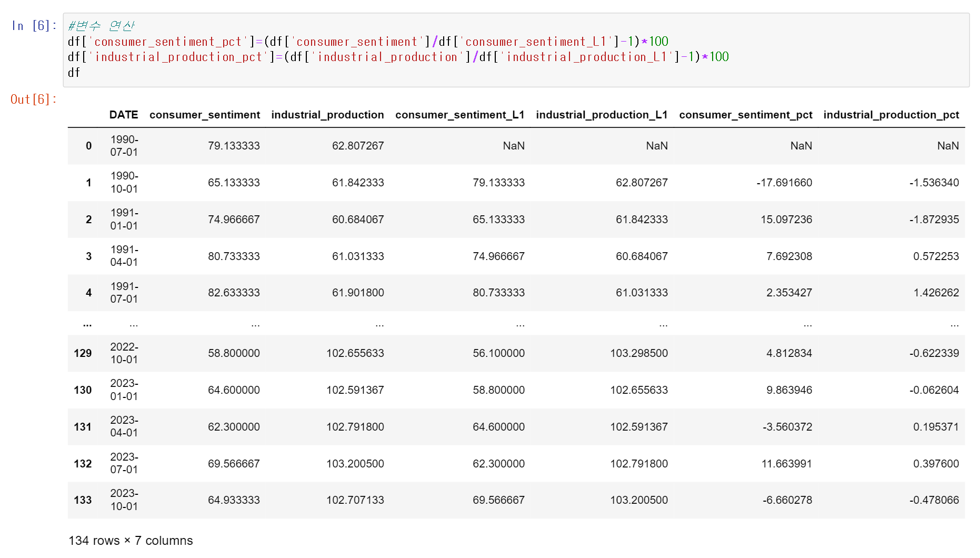
Task: Select the 79.133333 value in row 0
Action: 234,146
